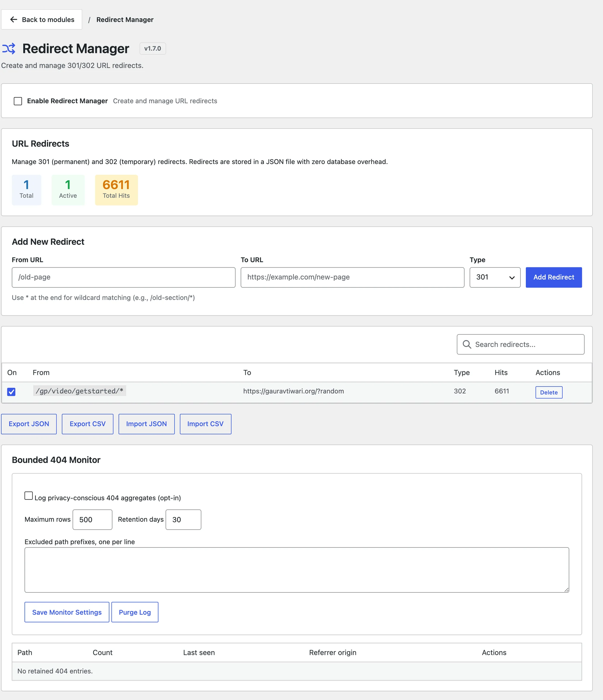This screenshot has height=700, width=603.
Task: Click Redirect Manager breadcrumb text
Action: pyautogui.click(x=125, y=20)
